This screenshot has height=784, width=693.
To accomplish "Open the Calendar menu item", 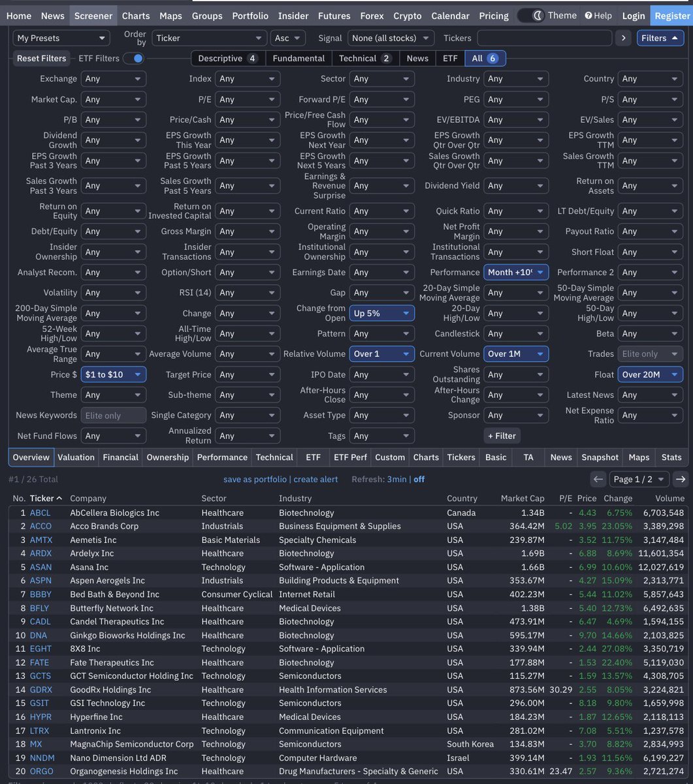I will point(451,16).
